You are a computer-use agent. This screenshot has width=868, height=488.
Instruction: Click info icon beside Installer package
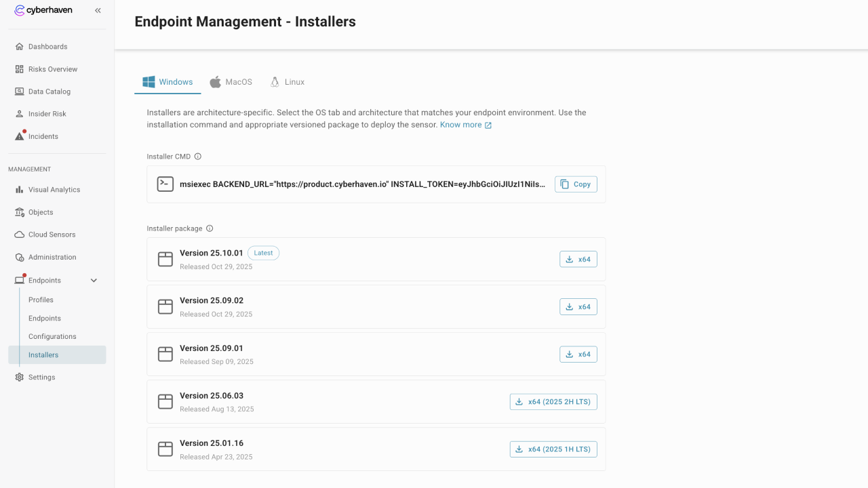click(x=210, y=228)
